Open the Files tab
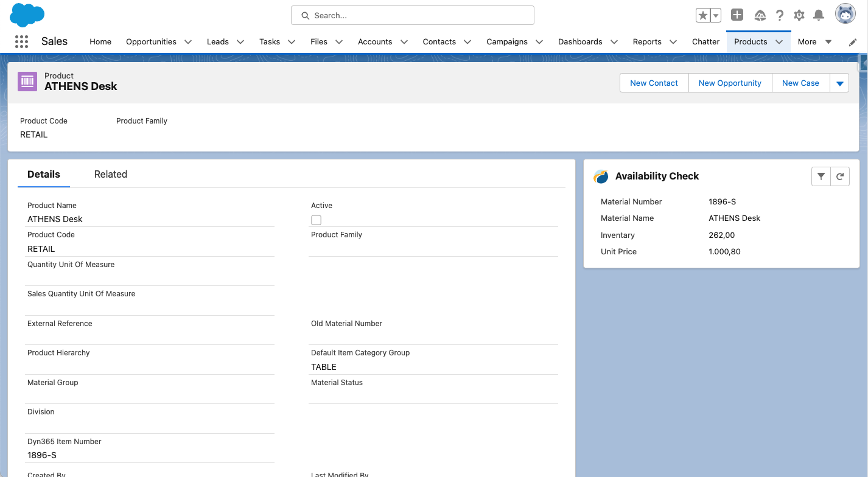This screenshot has height=477, width=868. point(319,42)
